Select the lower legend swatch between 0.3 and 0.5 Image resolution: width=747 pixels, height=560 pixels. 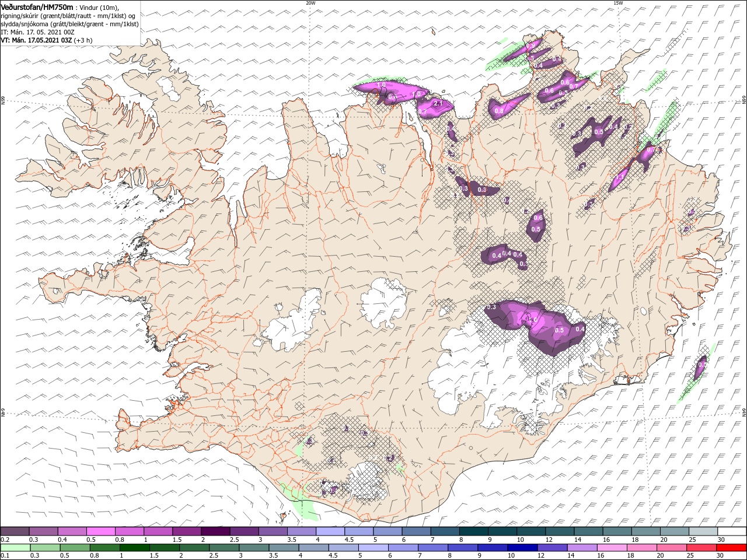click(44, 548)
